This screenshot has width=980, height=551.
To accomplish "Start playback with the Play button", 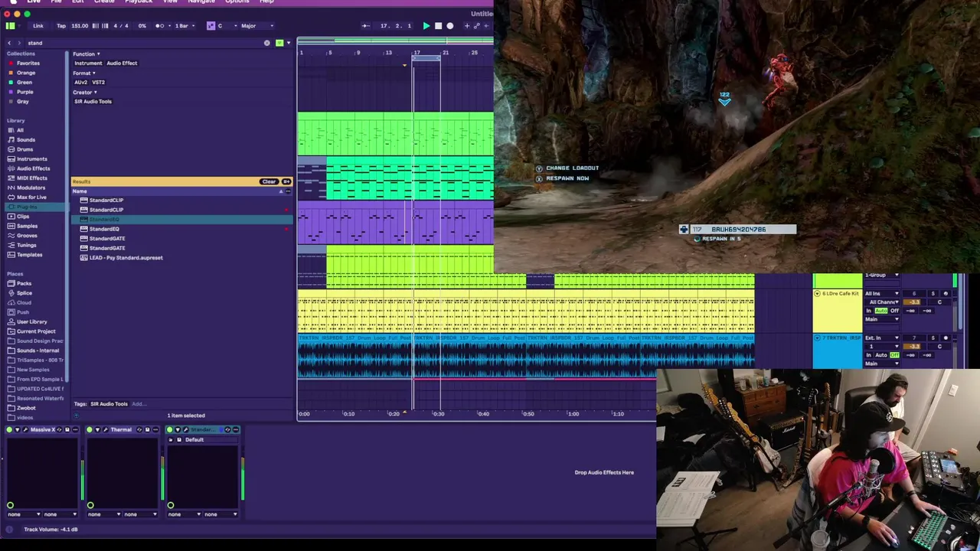I will tap(426, 26).
